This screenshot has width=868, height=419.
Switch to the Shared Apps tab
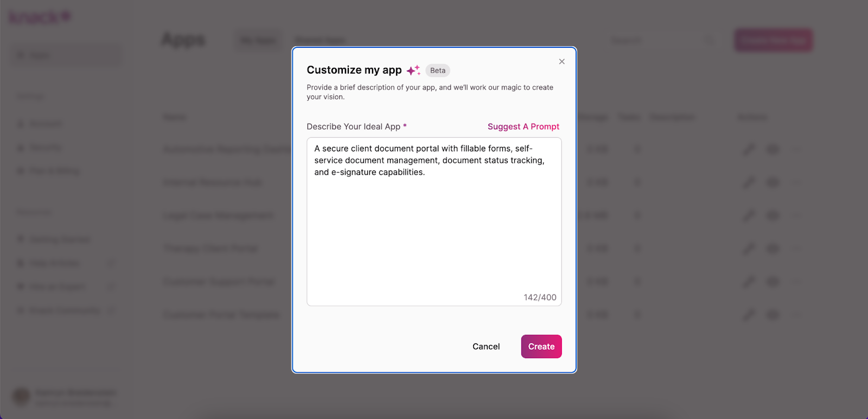point(320,41)
